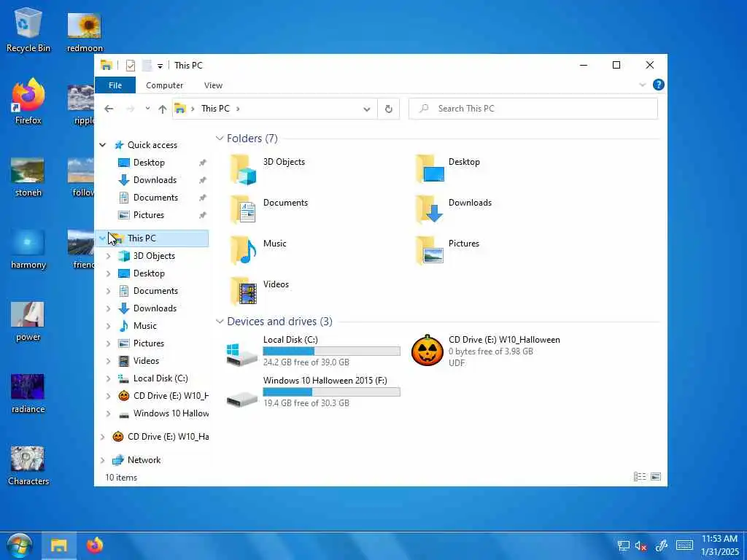
Task: Open Customize Quick Access Toolbar dropdown
Action: 160,66
